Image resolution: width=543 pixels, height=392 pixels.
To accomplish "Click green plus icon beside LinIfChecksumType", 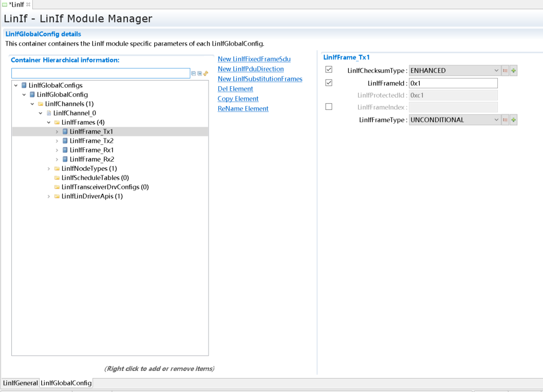I will [513, 71].
